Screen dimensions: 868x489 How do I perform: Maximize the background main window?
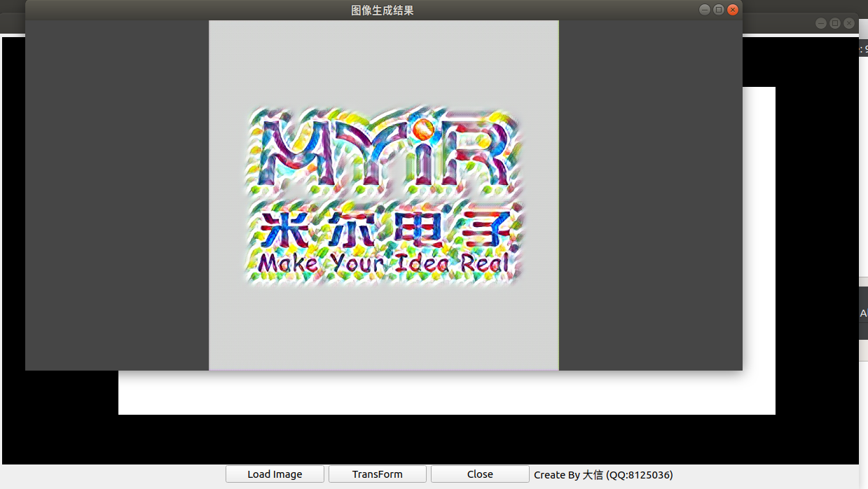point(834,23)
